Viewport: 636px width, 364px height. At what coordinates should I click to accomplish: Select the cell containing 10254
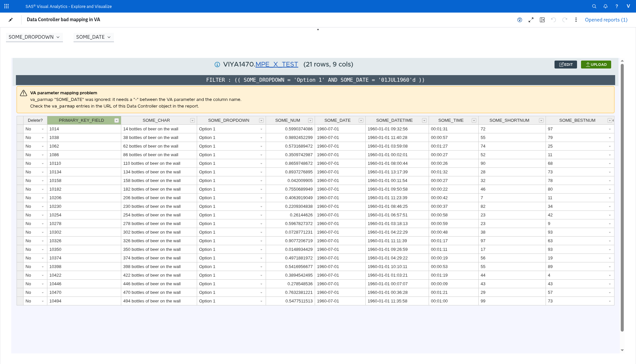coord(84,215)
